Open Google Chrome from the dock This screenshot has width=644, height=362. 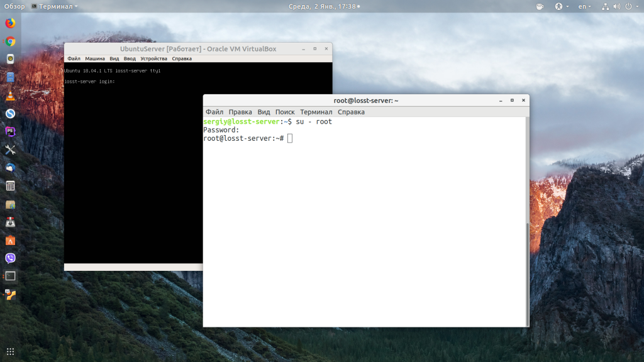coord(10,41)
